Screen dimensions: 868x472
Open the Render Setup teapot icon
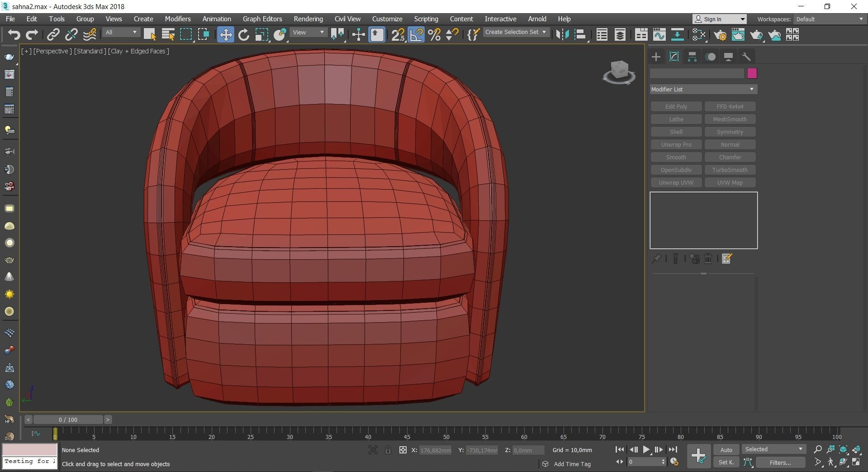pyautogui.click(x=720, y=34)
